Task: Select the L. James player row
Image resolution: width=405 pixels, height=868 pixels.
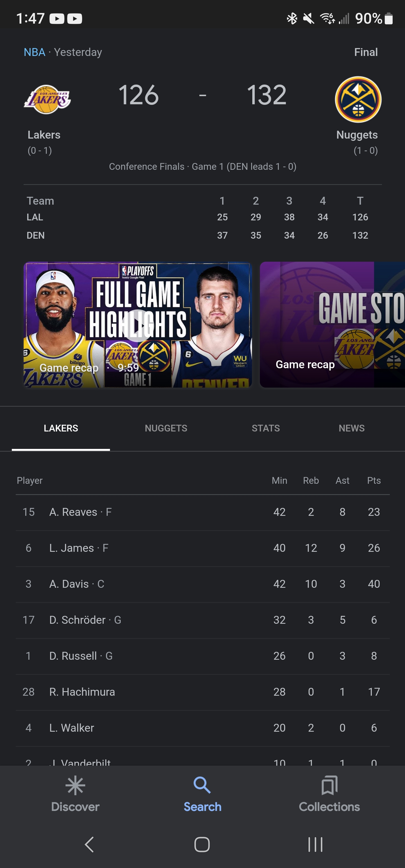Action: 202,548
